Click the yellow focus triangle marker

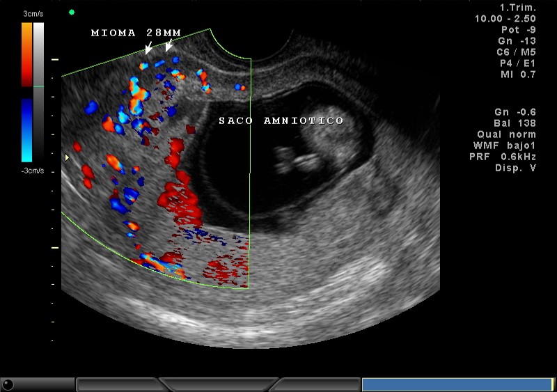[67, 157]
